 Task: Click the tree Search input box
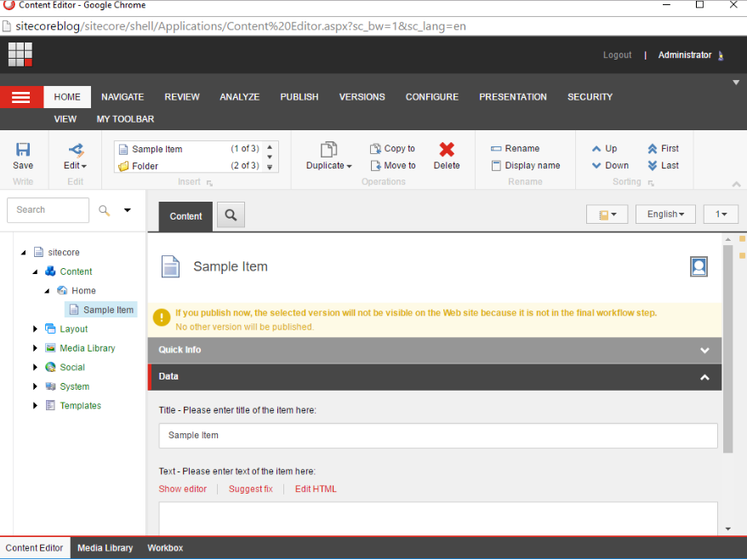[48, 210]
